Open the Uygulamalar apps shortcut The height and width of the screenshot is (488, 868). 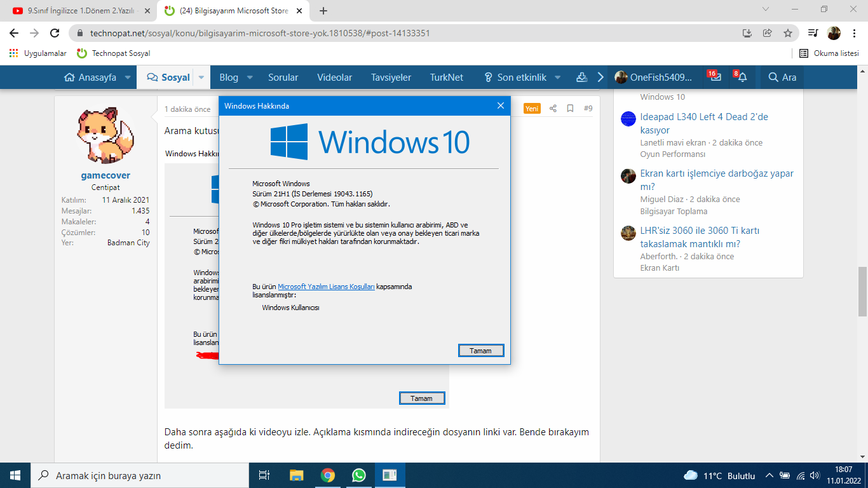37,53
